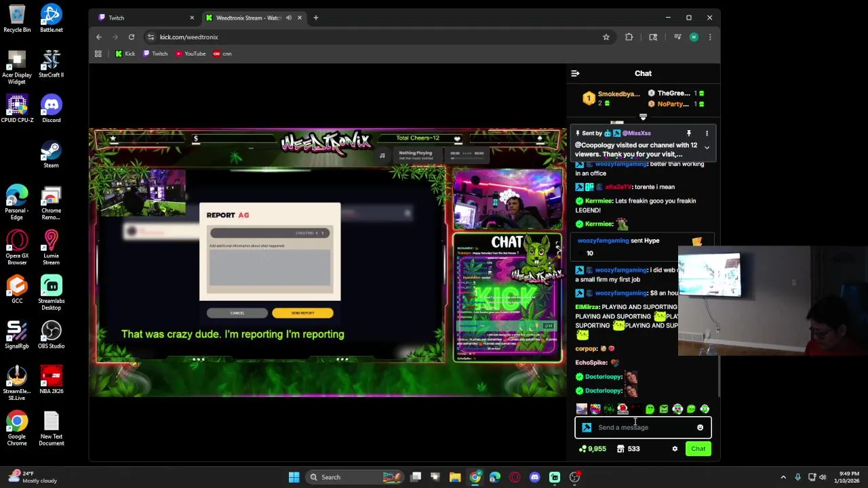Open the YouTube bookmark
The height and width of the screenshot is (488, 868).
(x=191, y=54)
